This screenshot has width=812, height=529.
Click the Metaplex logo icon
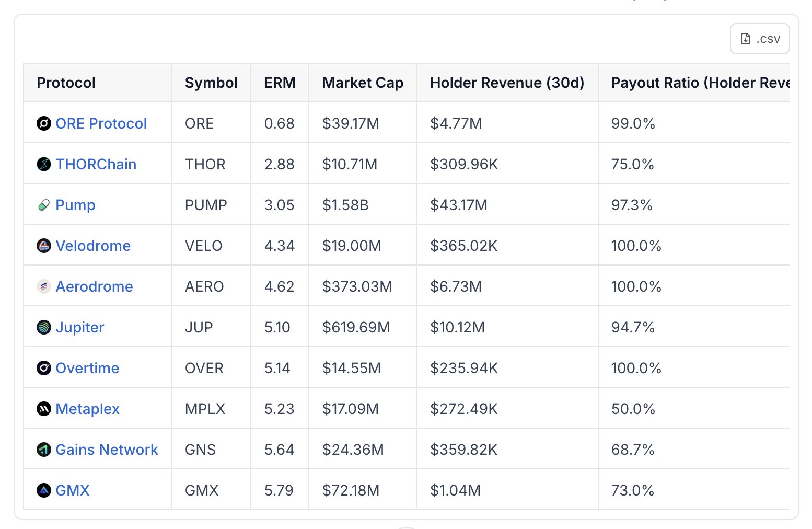click(x=44, y=409)
